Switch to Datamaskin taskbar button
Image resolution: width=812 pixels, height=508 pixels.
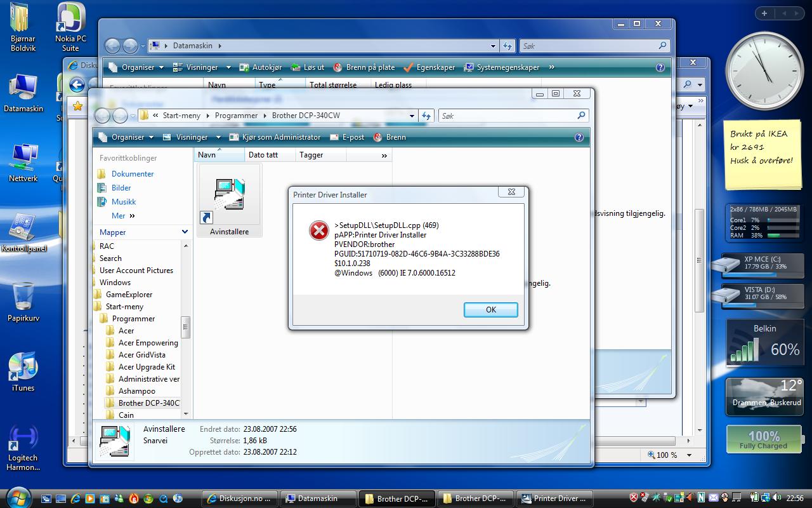[317, 498]
